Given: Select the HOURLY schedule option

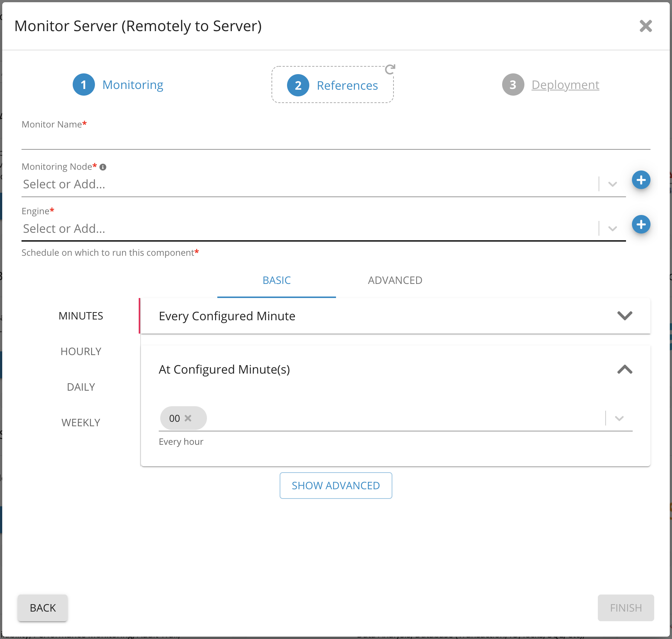Looking at the screenshot, I should point(81,351).
